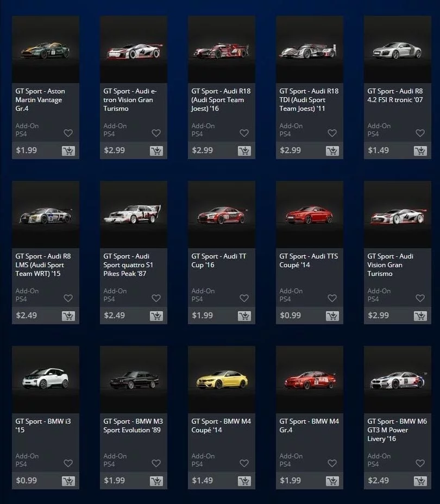Viewport: 440px width, 504px height.
Task: Add BMW M6 GT3 M Power Livery to cart
Action: pyautogui.click(x=420, y=481)
